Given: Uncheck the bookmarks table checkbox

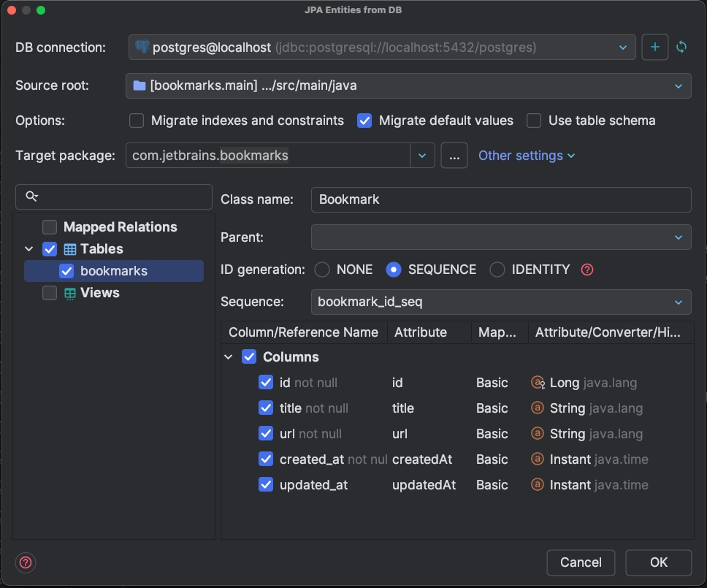Looking at the screenshot, I should [x=66, y=271].
